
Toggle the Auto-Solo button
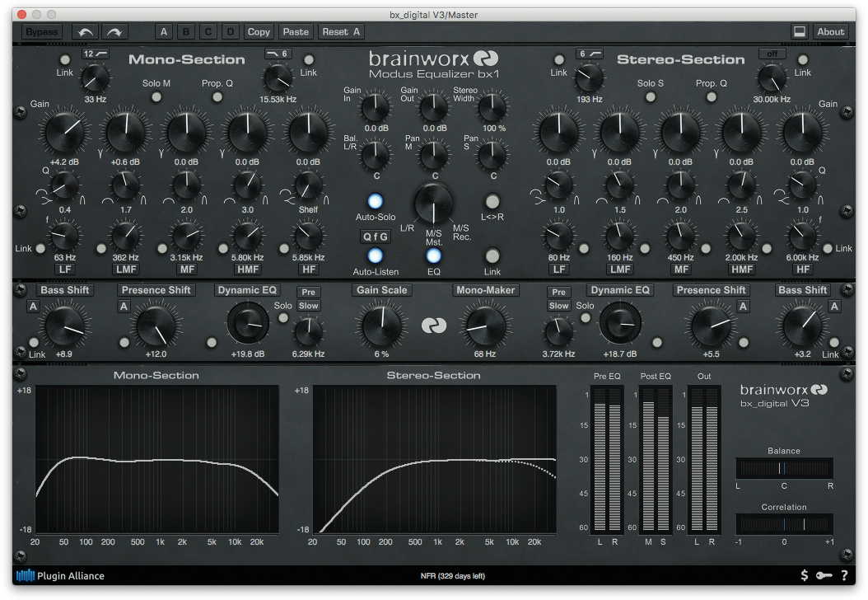coord(376,201)
